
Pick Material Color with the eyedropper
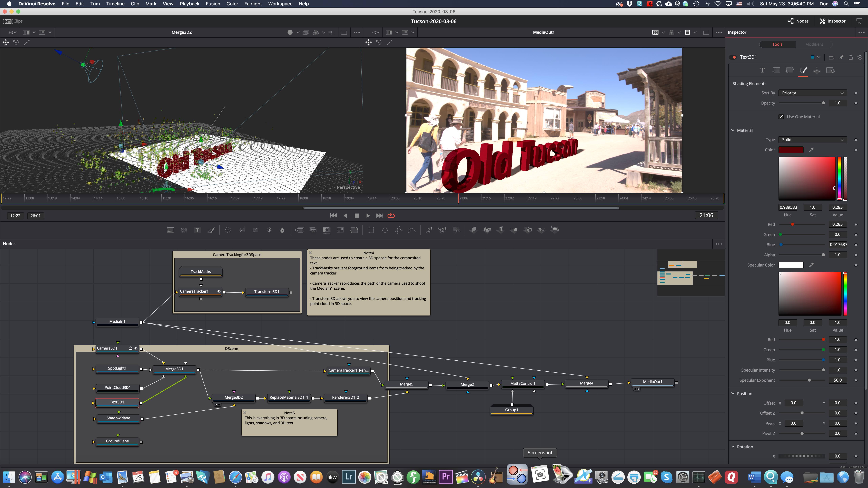tap(811, 150)
